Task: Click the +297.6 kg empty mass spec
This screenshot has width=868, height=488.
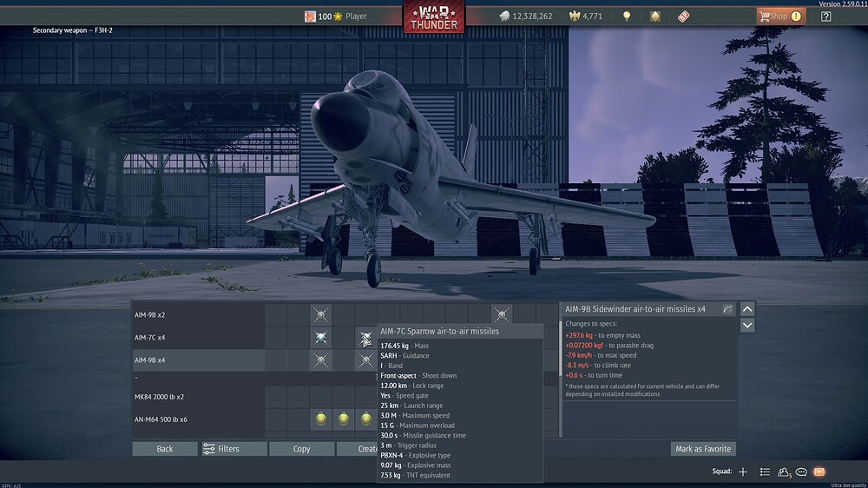Action: pyautogui.click(x=602, y=335)
